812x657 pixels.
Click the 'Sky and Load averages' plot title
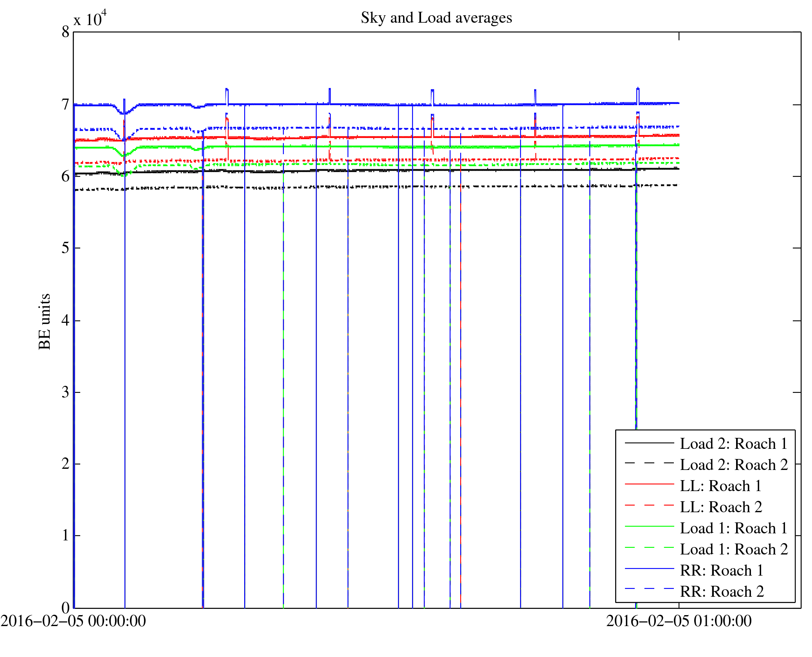coord(436,18)
